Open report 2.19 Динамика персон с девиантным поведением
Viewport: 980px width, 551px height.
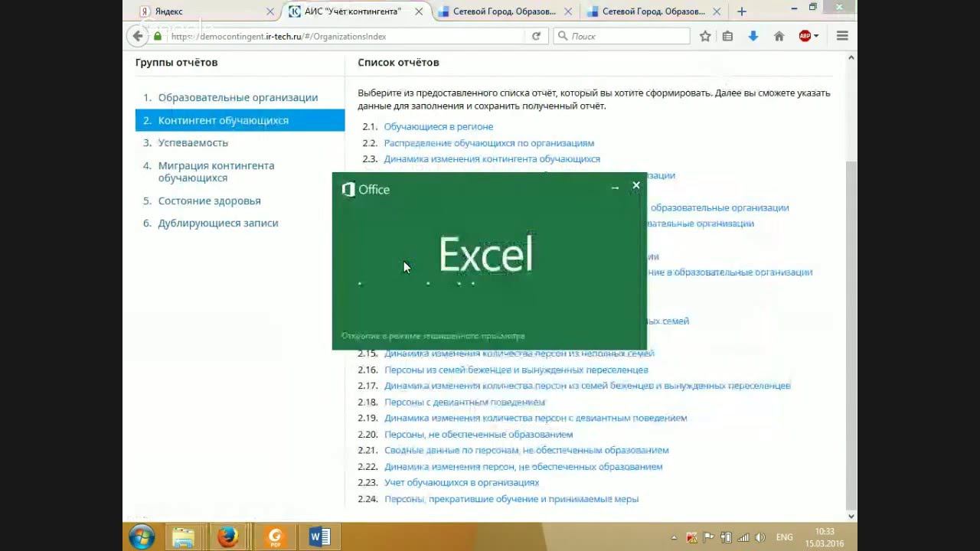(x=536, y=418)
